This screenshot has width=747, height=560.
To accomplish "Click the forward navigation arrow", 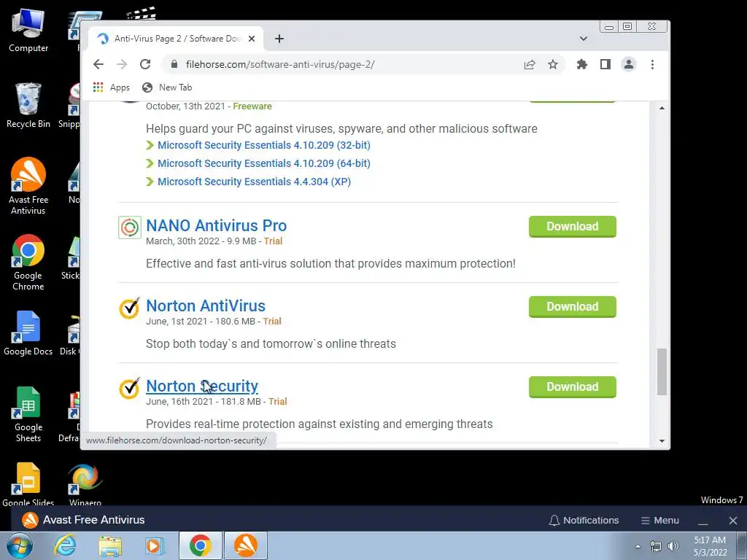I will click(122, 64).
